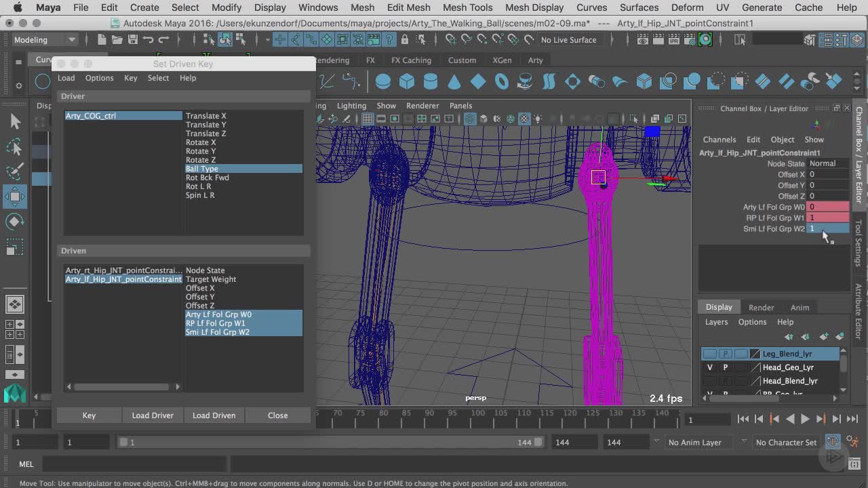The image size is (868, 488).
Task: Toggle visibility box of Leg_Blend_lyr
Action: point(710,354)
